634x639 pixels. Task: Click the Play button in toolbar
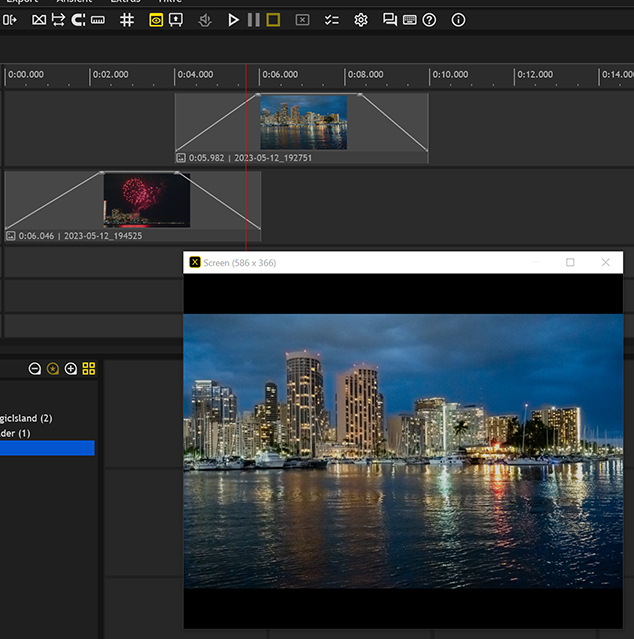[x=233, y=20]
